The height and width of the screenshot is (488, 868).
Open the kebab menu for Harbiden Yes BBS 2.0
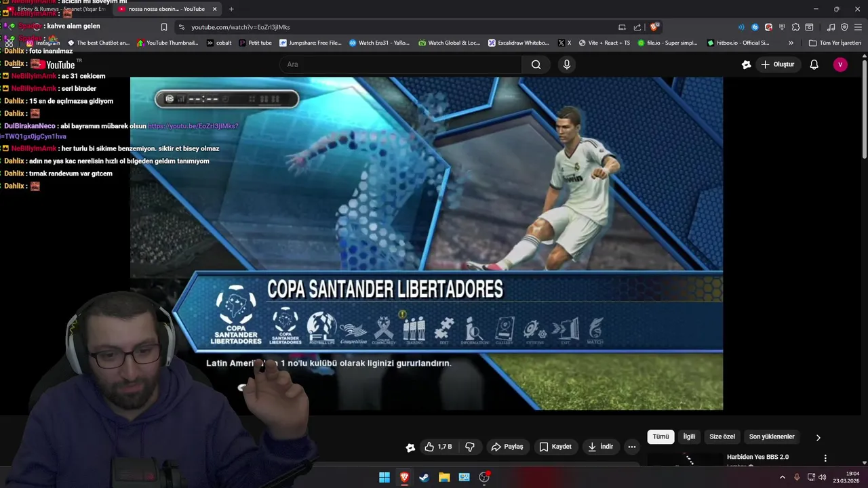[x=825, y=458]
